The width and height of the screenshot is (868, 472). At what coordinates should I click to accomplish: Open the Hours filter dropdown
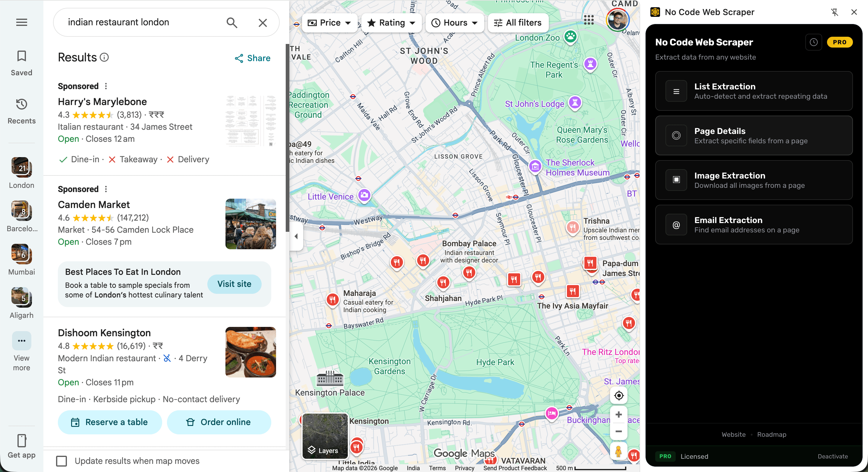click(454, 23)
